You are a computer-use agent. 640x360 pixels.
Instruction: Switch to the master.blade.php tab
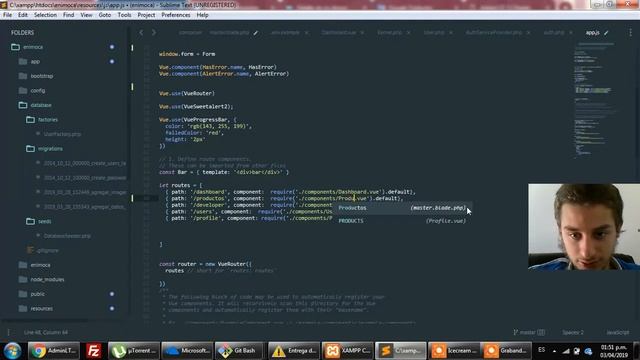pos(229,32)
